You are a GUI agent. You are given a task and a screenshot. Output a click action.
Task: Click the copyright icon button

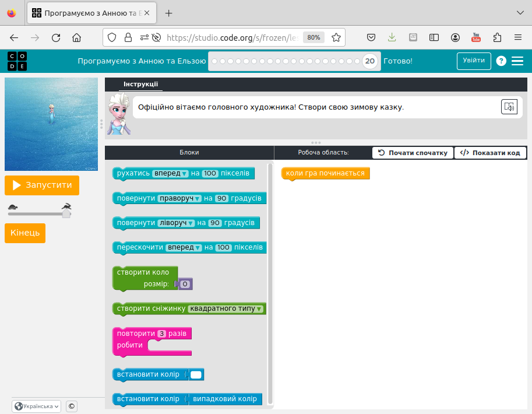click(x=72, y=406)
